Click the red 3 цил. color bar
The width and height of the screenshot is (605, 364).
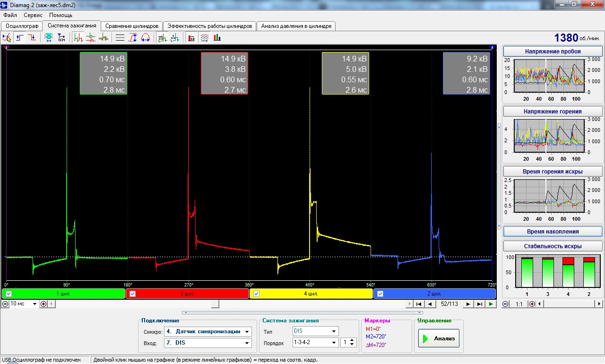coord(188,294)
